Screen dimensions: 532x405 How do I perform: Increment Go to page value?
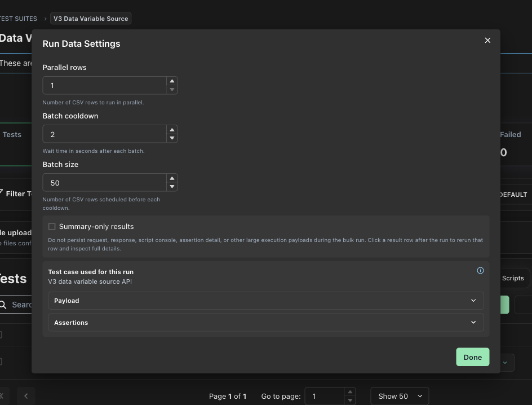coord(350,392)
